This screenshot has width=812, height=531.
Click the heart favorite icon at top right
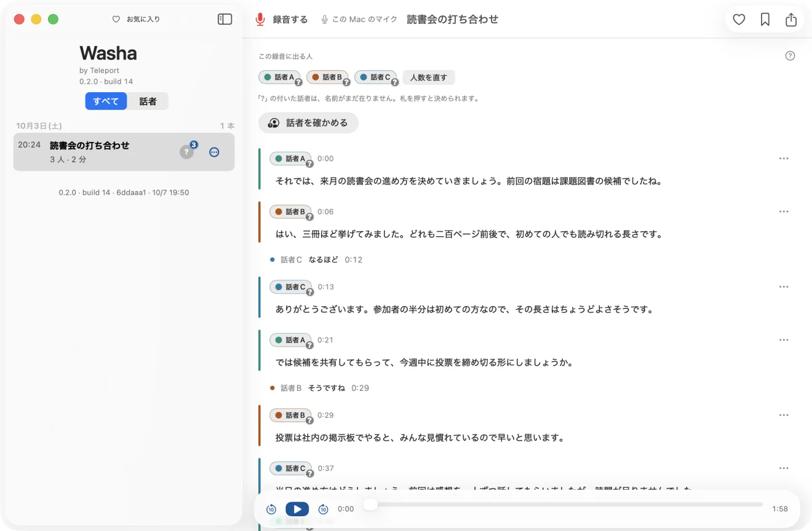point(739,20)
